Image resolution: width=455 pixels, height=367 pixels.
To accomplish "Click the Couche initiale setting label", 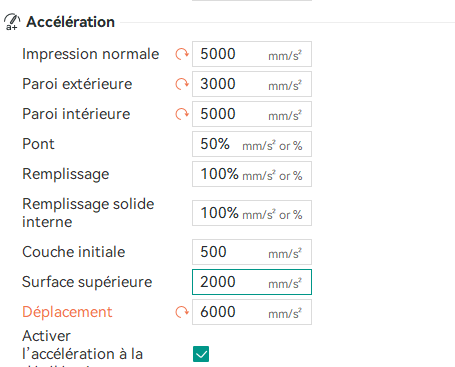I will [x=74, y=252].
